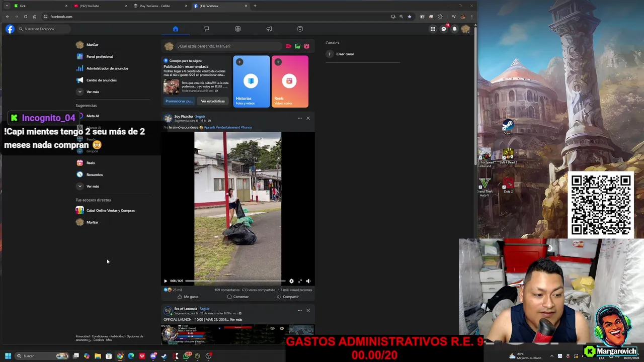Viewport: 644px width, 362px height.
Task: Click the ¿Qué estás pensando, MarGar? field
Action: click(x=229, y=46)
